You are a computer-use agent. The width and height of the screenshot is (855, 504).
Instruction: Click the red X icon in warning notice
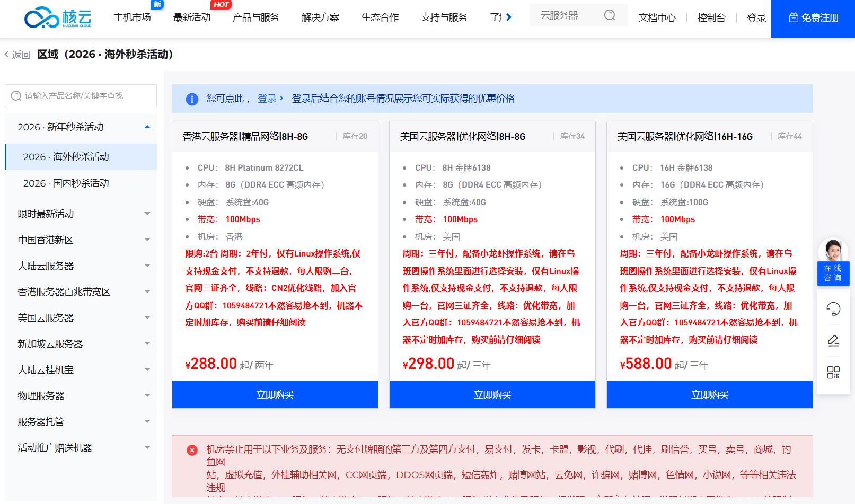(x=192, y=450)
